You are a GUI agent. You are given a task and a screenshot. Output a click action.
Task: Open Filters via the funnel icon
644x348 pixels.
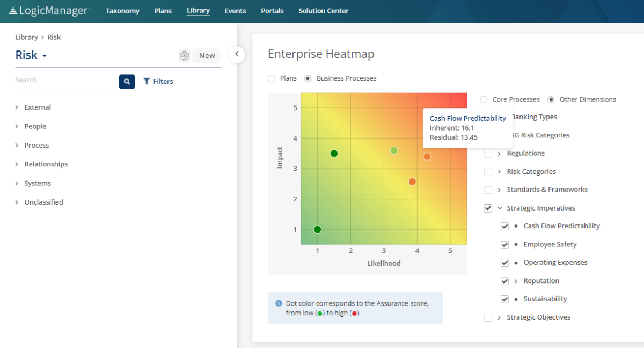pyautogui.click(x=147, y=82)
